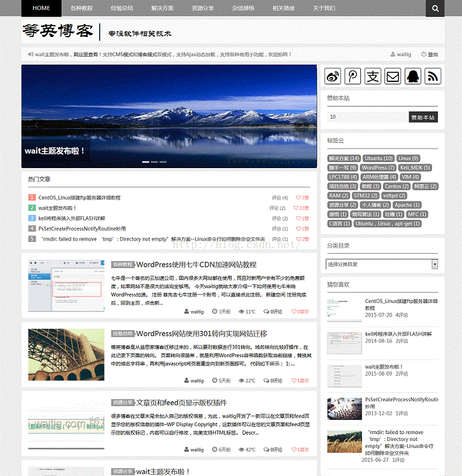Like wait主题发布啦 hot article heart (23赞)
This screenshot has width=462, height=476.
(x=296, y=208)
